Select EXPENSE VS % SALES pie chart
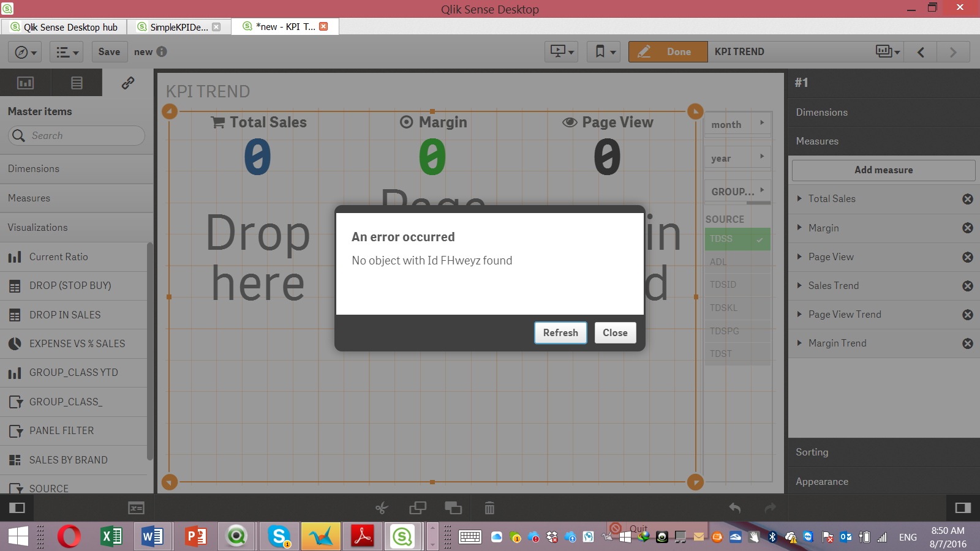The height and width of the screenshot is (551, 980). pos(73,343)
